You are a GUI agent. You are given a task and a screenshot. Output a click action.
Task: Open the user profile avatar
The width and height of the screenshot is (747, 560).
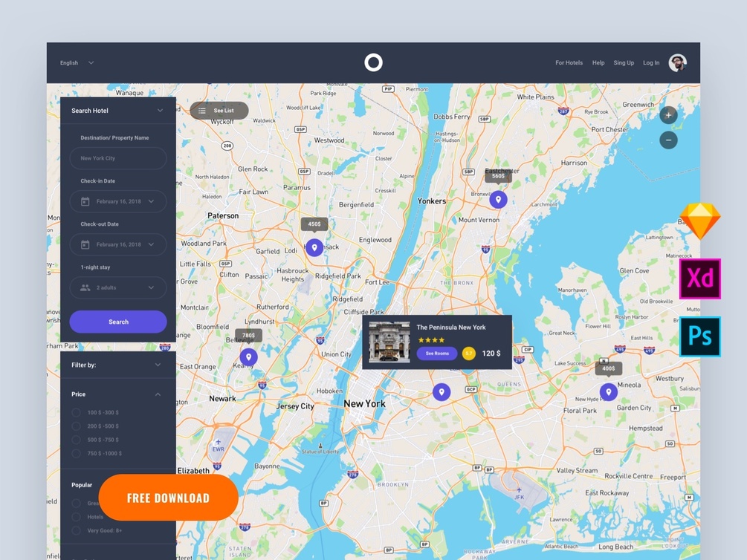coord(677,63)
